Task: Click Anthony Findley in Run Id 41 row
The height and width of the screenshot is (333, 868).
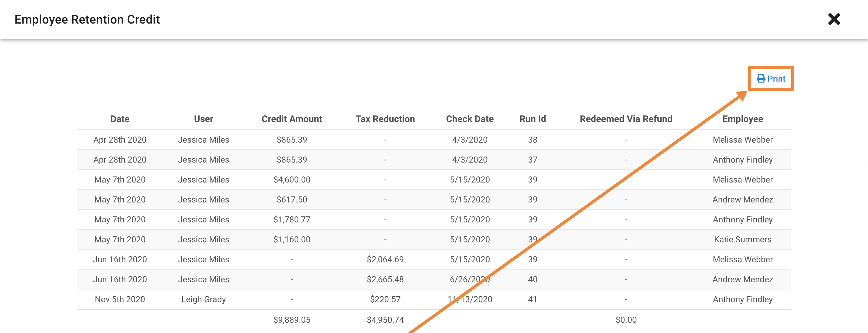Action: pyautogui.click(x=743, y=299)
